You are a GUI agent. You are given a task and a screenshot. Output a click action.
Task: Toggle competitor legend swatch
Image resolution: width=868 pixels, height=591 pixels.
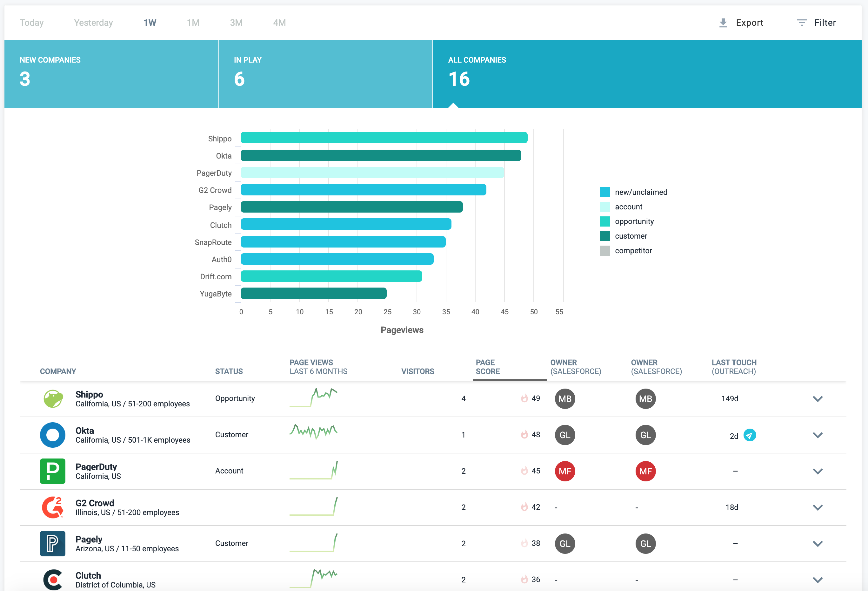(x=605, y=250)
